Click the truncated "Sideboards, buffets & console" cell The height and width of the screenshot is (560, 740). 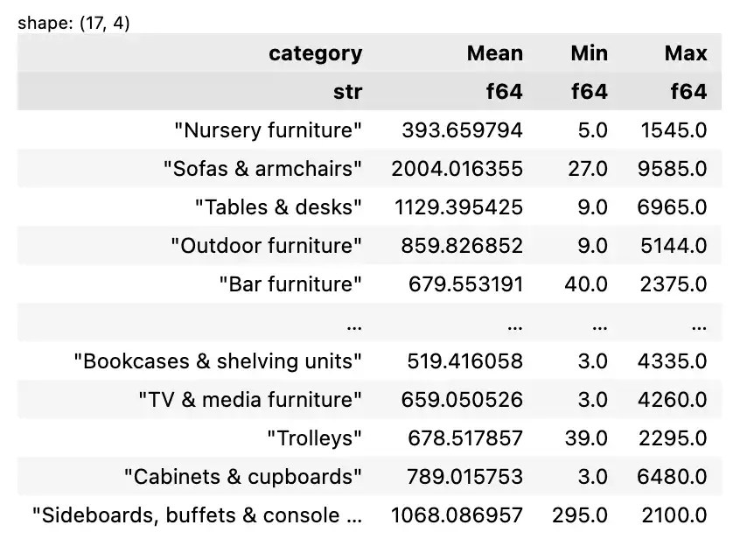click(197, 515)
